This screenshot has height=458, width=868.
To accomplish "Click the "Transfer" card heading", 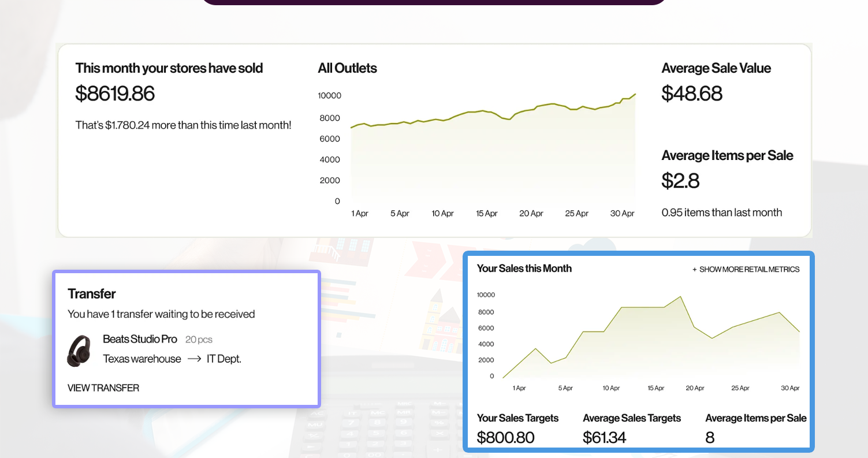I will point(91,293).
